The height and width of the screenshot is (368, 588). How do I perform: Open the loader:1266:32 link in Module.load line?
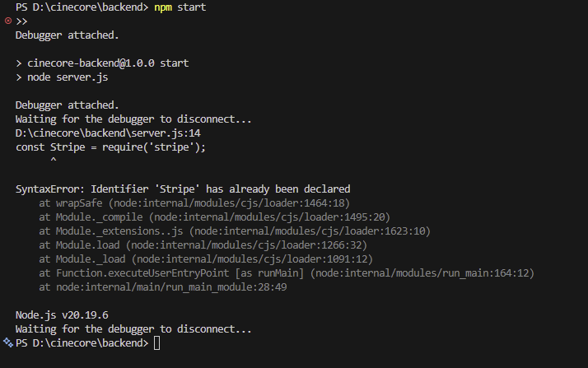(246, 245)
